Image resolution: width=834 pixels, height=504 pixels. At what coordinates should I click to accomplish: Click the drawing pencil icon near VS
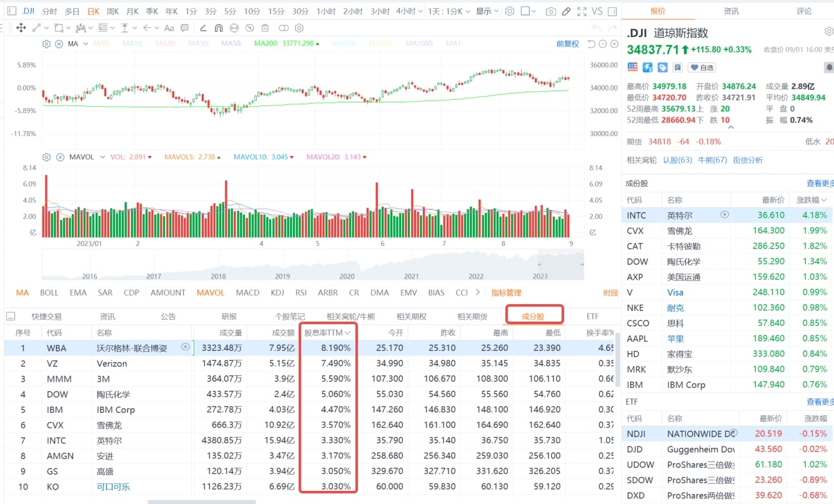[566, 11]
